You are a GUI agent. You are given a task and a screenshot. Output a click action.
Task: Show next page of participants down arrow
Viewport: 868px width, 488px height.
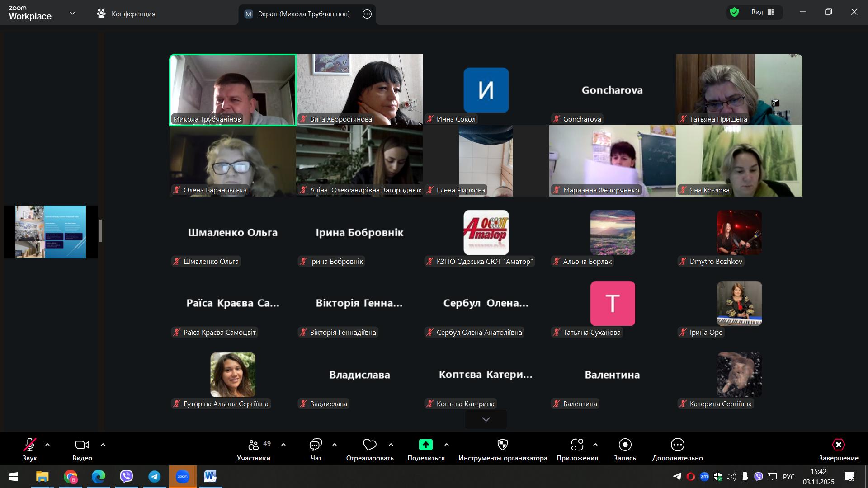pyautogui.click(x=486, y=419)
